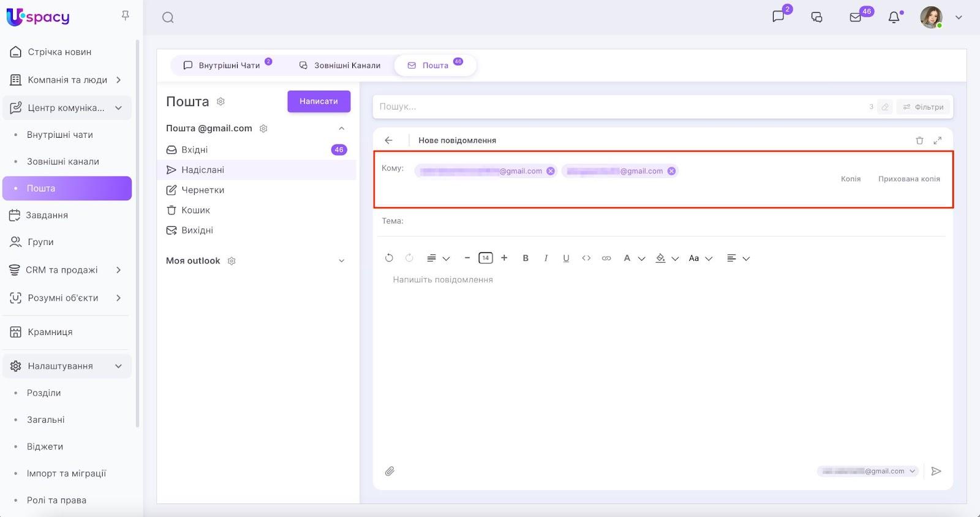Open the mail icon with 46 badge
Viewport: 980px width, 517px height.
point(856,17)
